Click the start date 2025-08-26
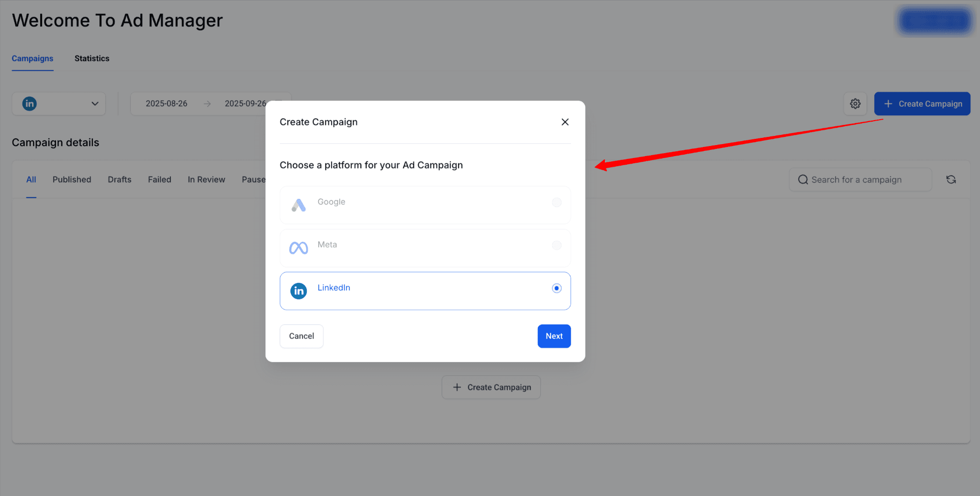Viewport: 980px width, 496px height. point(167,104)
